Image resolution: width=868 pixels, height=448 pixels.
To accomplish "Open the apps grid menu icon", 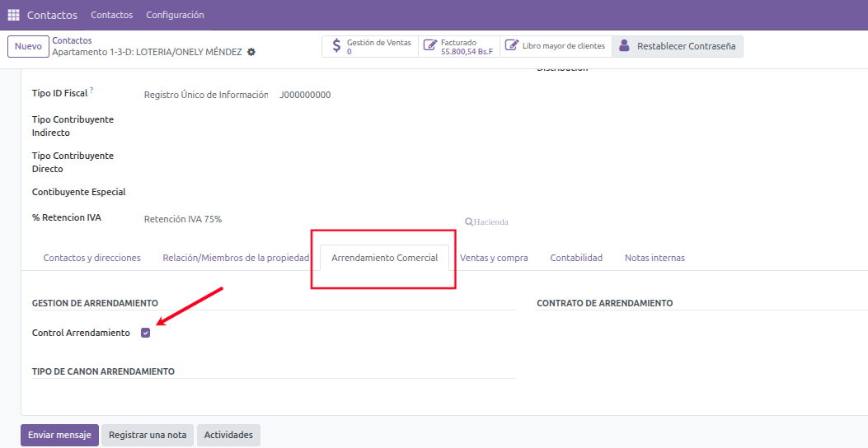I will coord(13,15).
